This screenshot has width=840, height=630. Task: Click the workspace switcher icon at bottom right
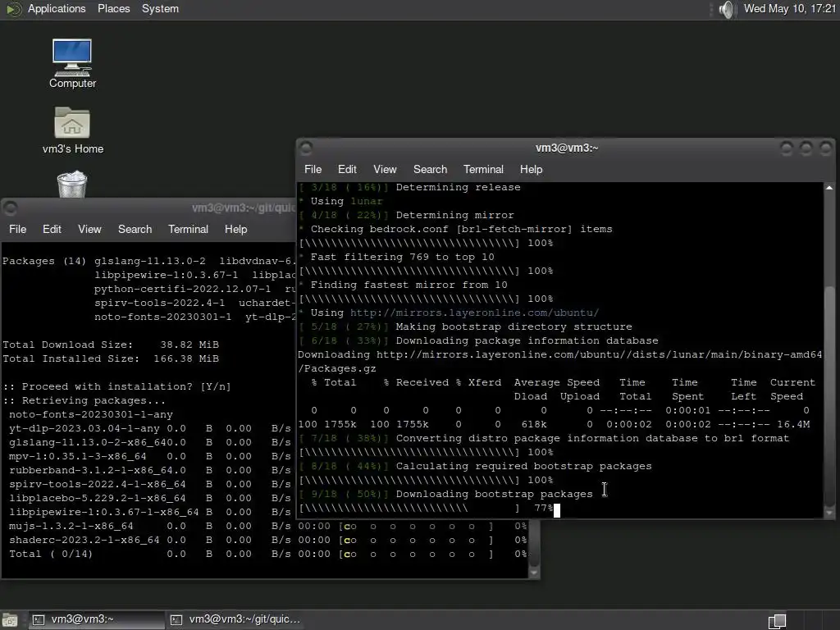[778, 621]
